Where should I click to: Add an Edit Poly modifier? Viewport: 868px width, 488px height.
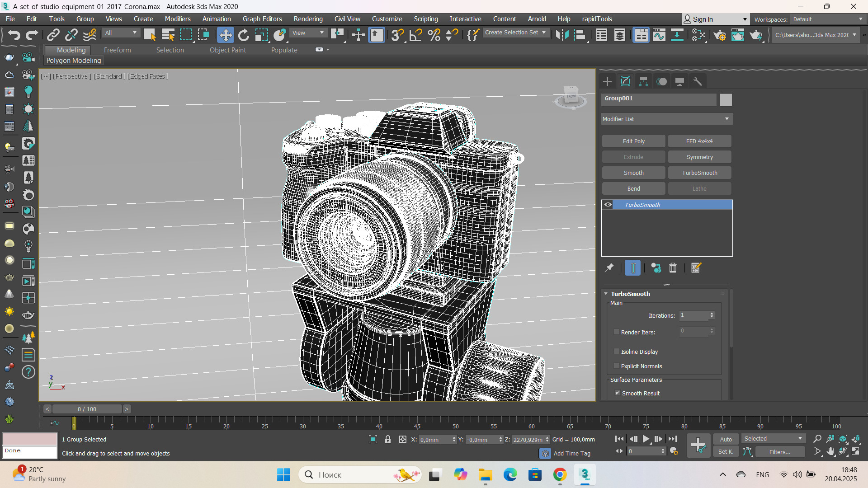pos(633,141)
